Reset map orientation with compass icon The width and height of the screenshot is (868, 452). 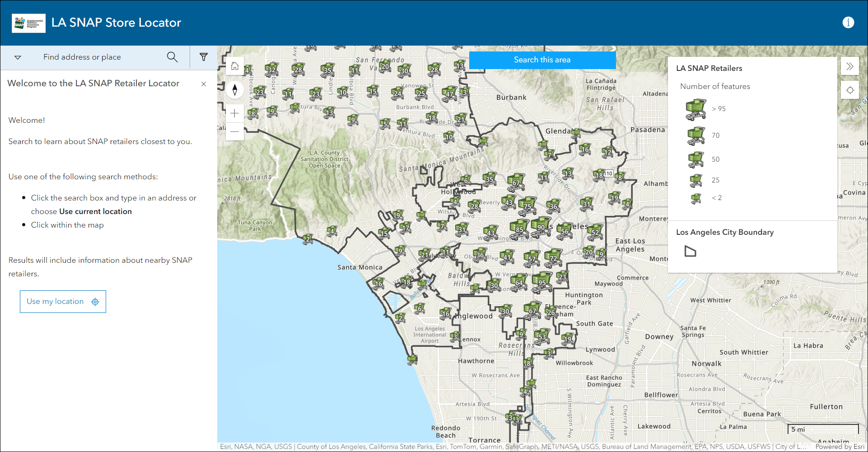click(x=235, y=90)
